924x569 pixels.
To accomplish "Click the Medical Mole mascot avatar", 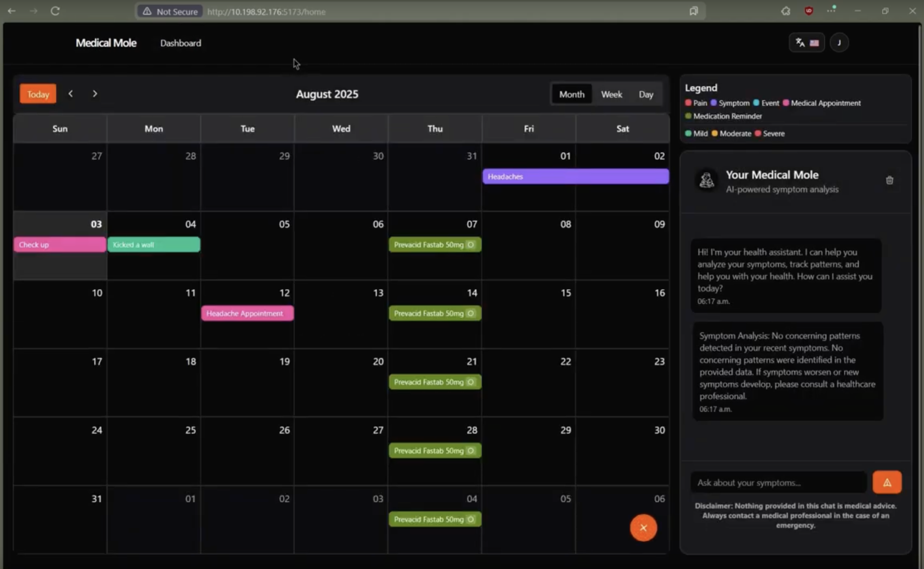I will pos(707,180).
